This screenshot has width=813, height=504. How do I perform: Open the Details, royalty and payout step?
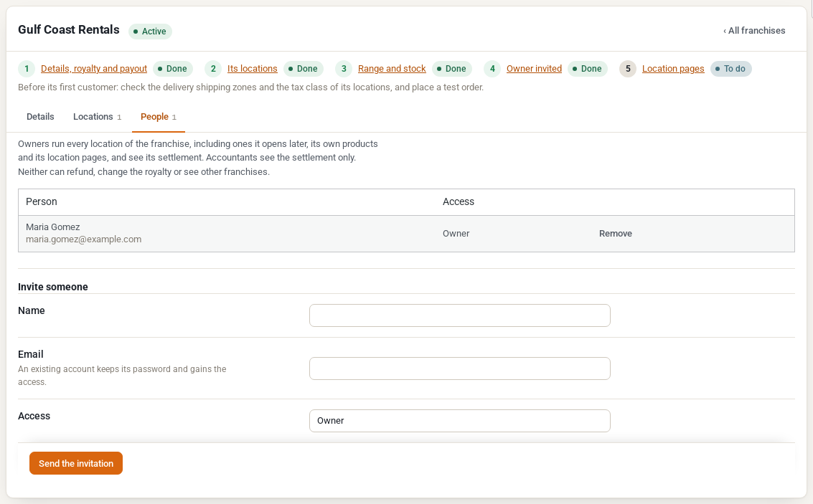(x=94, y=68)
